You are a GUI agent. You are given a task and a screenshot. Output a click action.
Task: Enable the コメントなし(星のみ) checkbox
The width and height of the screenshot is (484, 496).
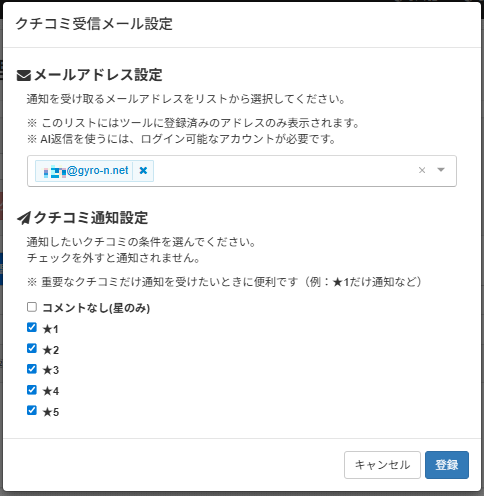point(32,307)
